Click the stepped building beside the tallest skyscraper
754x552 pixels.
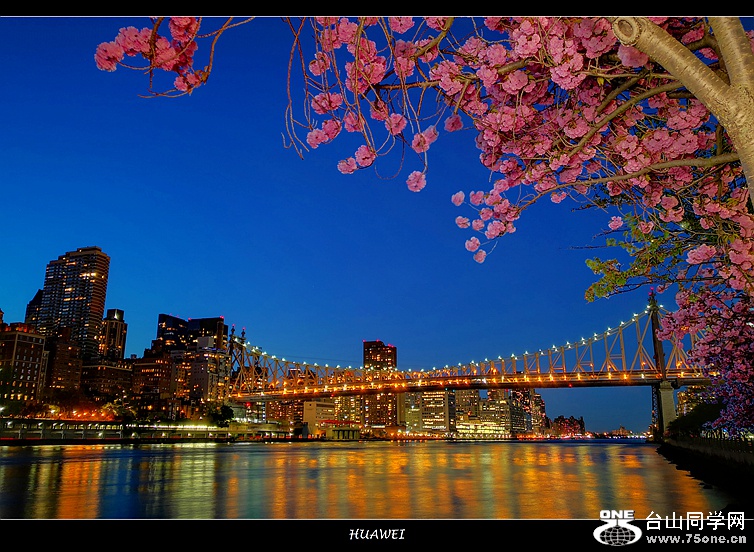113,335
